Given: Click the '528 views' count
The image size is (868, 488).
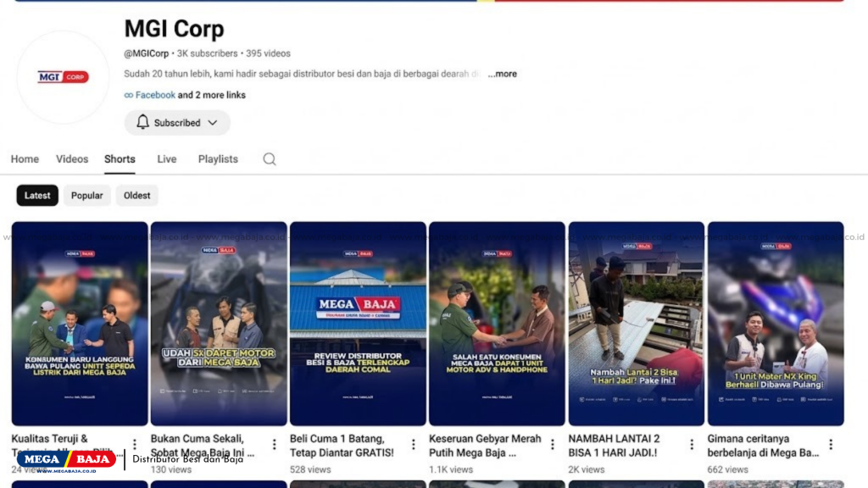Looking at the screenshot, I should click(x=310, y=469).
